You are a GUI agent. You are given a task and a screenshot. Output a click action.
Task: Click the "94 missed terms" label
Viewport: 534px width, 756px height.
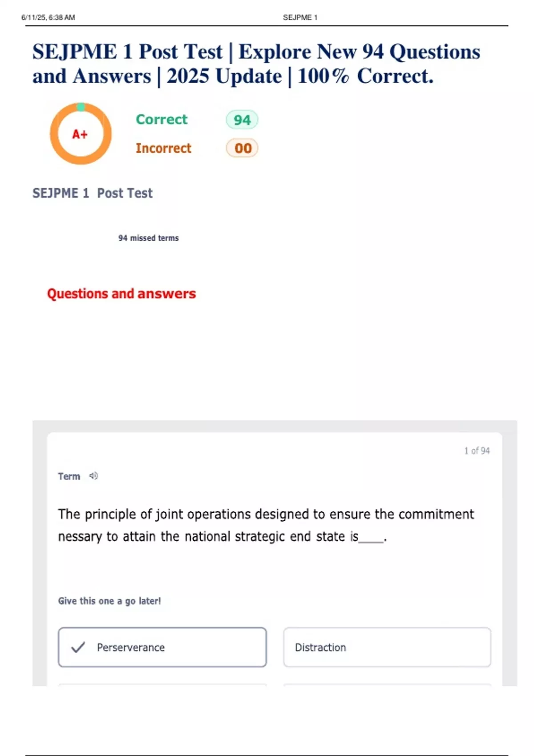click(x=148, y=238)
